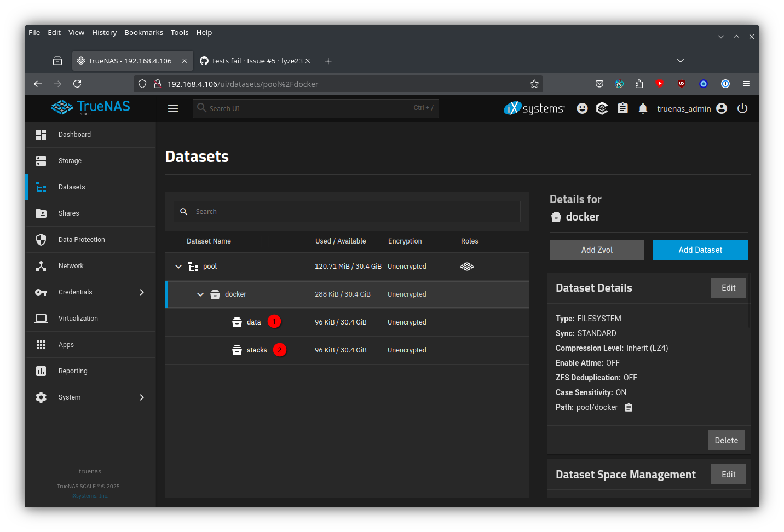Expand the Credentials sidebar submenu
784x532 pixels.
142,292
